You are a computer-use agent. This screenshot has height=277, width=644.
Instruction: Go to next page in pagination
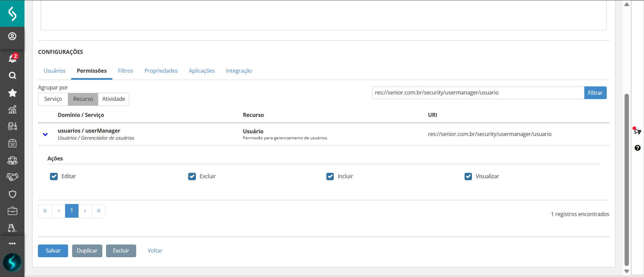click(85, 211)
